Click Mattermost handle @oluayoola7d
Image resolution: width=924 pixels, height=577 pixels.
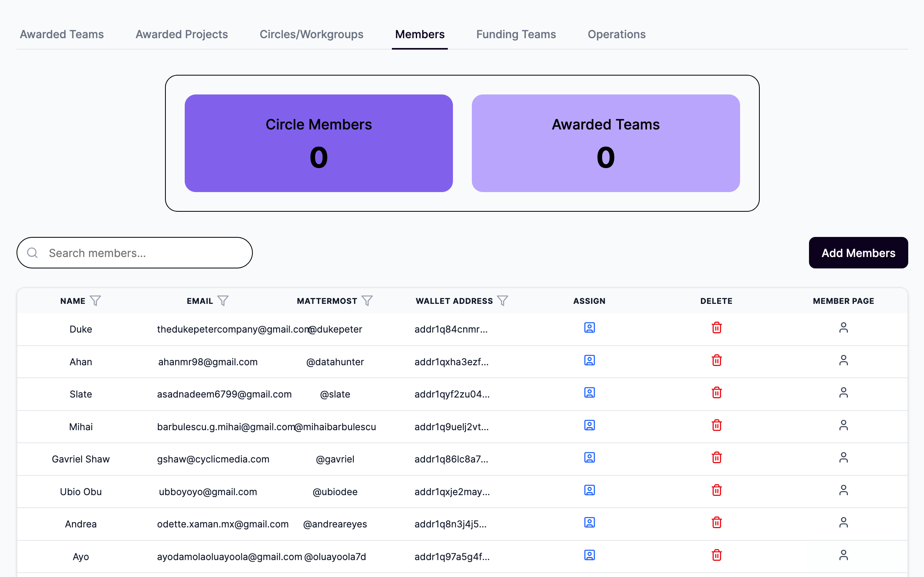click(x=335, y=557)
